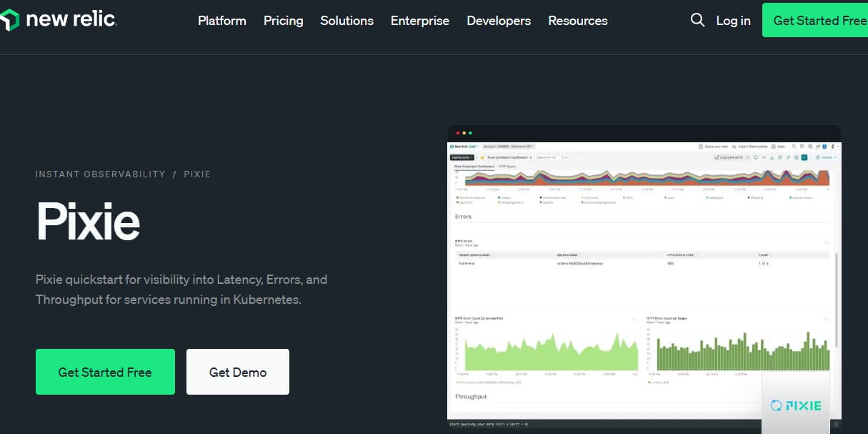This screenshot has height=434, width=868.
Task: Click the Get Demo button
Action: [x=238, y=372]
